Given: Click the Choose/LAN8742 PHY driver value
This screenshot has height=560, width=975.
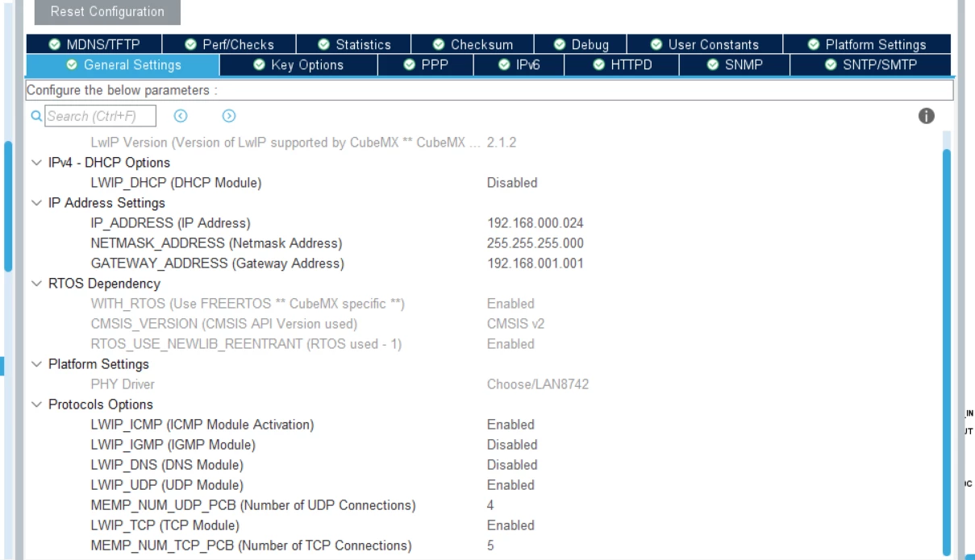Looking at the screenshot, I should [x=538, y=384].
